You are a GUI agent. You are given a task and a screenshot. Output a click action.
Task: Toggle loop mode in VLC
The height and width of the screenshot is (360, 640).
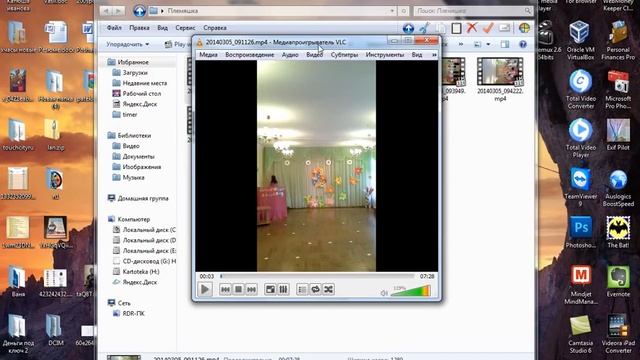point(315,289)
